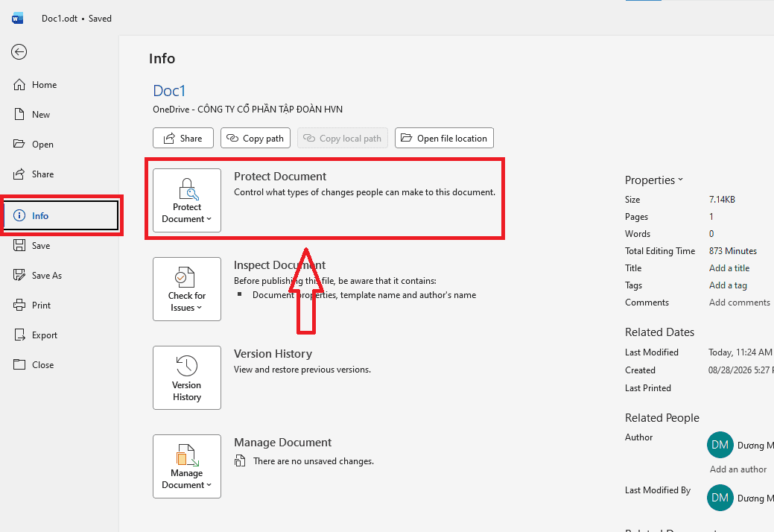Select New in the sidebar

60,115
